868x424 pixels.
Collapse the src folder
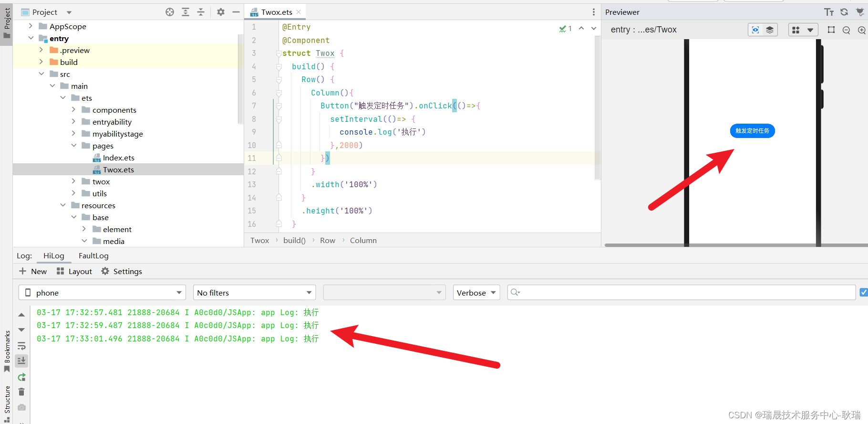41,74
